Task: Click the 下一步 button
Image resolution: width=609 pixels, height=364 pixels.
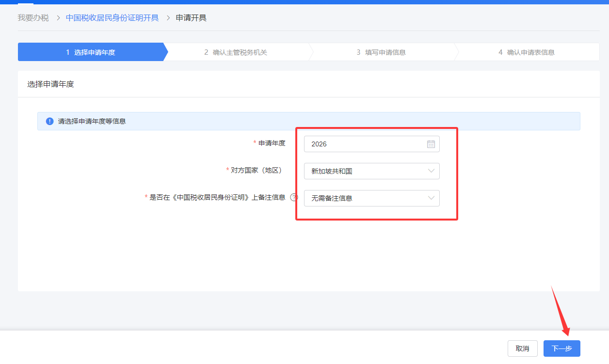Action: 561,348
